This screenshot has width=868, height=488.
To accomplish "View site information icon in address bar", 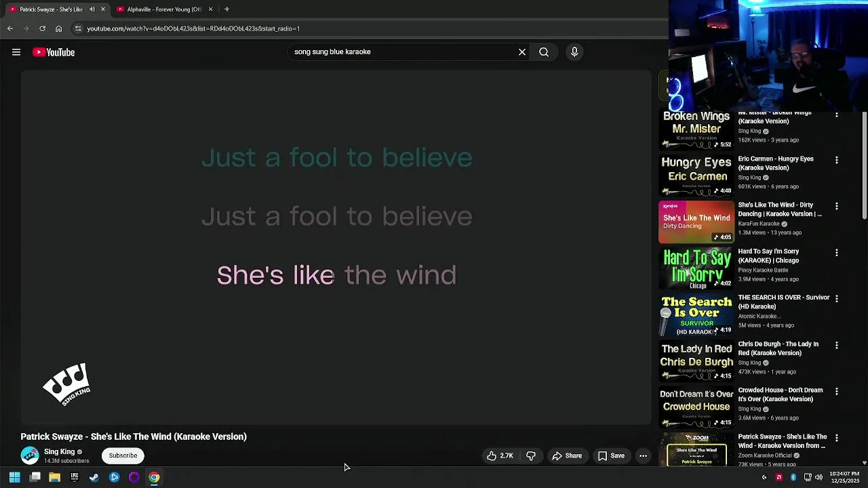I will tap(78, 28).
